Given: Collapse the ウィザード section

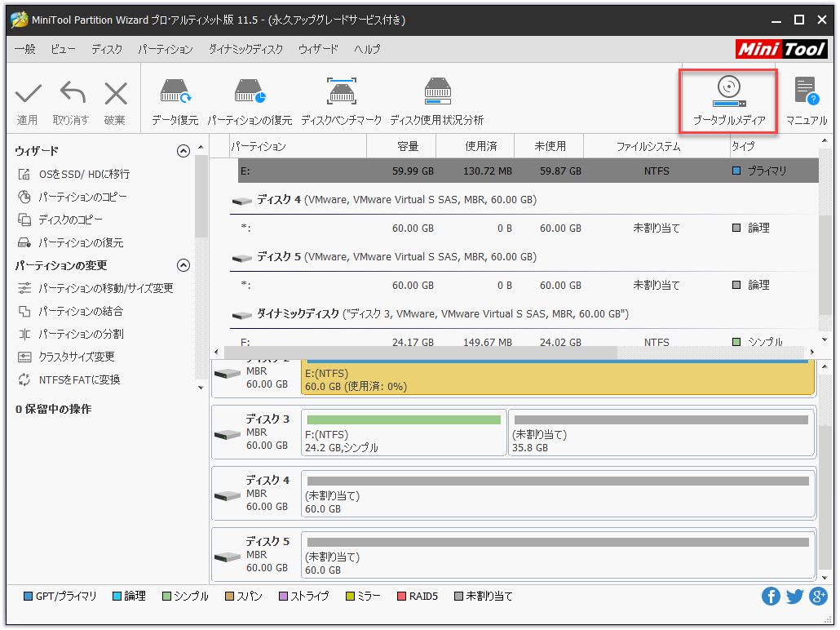Looking at the screenshot, I should (x=183, y=151).
